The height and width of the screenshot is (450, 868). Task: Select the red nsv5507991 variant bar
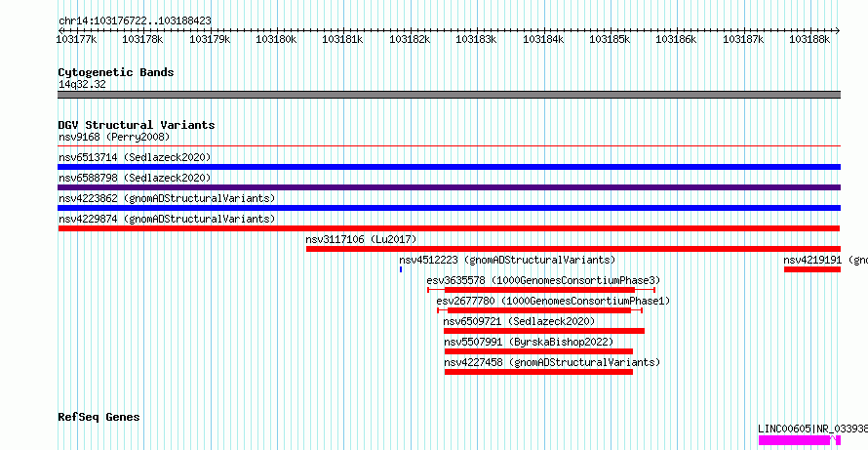coord(538,351)
